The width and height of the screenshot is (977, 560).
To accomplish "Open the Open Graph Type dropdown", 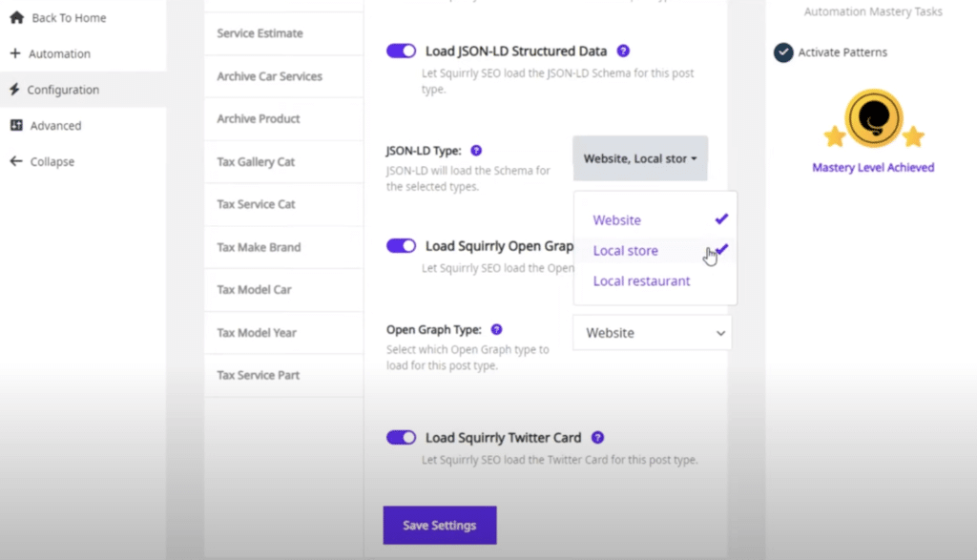I will [x=653, y=333].
